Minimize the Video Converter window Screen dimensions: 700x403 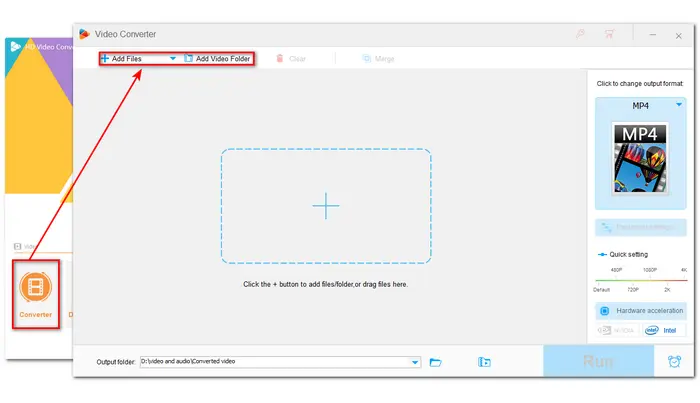pos(653,35)
